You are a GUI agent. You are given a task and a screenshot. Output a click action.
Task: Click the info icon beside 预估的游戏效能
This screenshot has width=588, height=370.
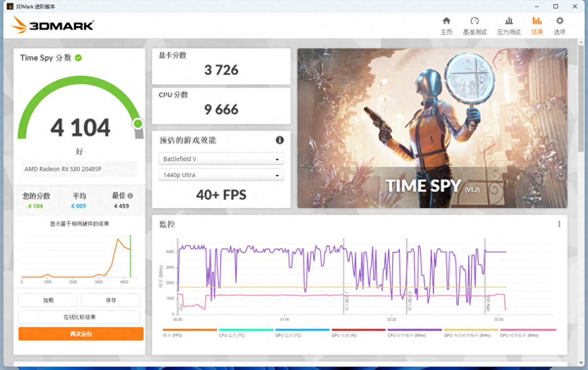pyautogui.click(x=280, y=140)
